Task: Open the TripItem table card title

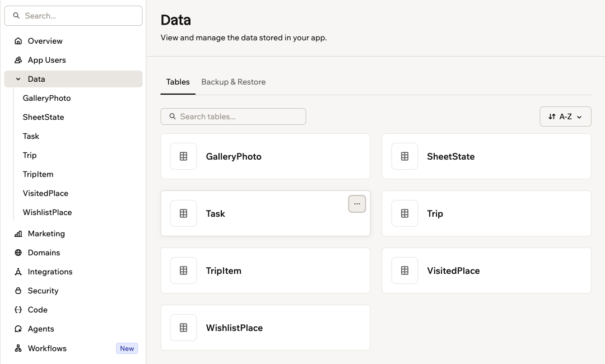Action: click(x=224, y=270)
